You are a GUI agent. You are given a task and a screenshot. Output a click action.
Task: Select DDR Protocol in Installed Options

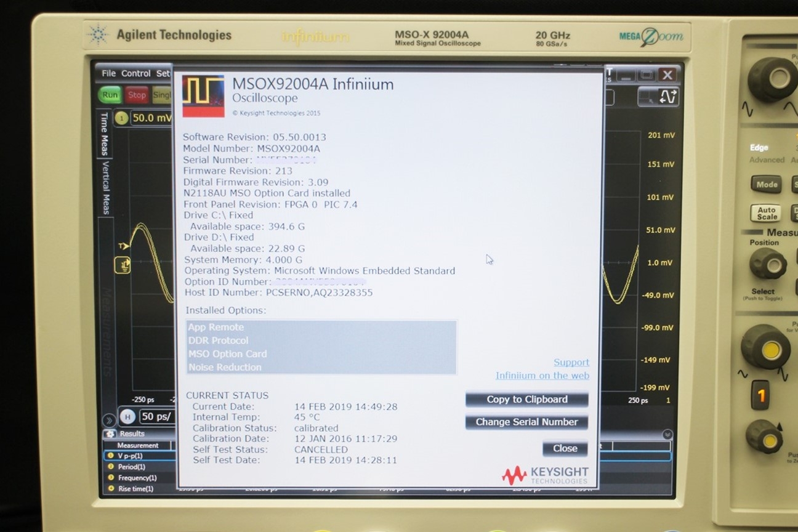pos(321,341)
